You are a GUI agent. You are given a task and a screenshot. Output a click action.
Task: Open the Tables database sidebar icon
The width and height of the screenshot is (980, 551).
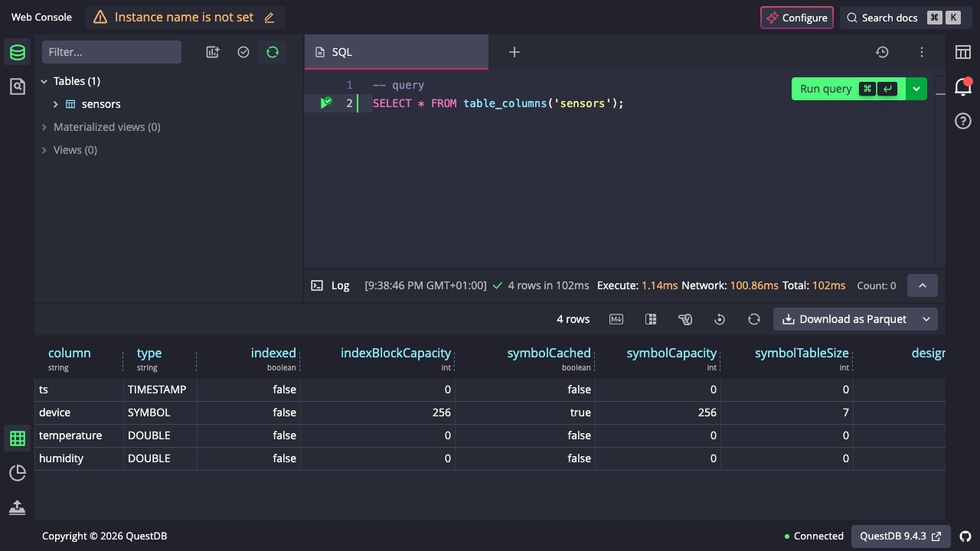point(17,52)
